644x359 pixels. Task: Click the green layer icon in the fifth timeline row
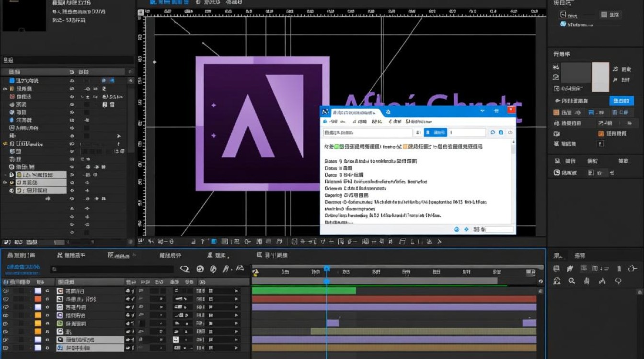60,324
